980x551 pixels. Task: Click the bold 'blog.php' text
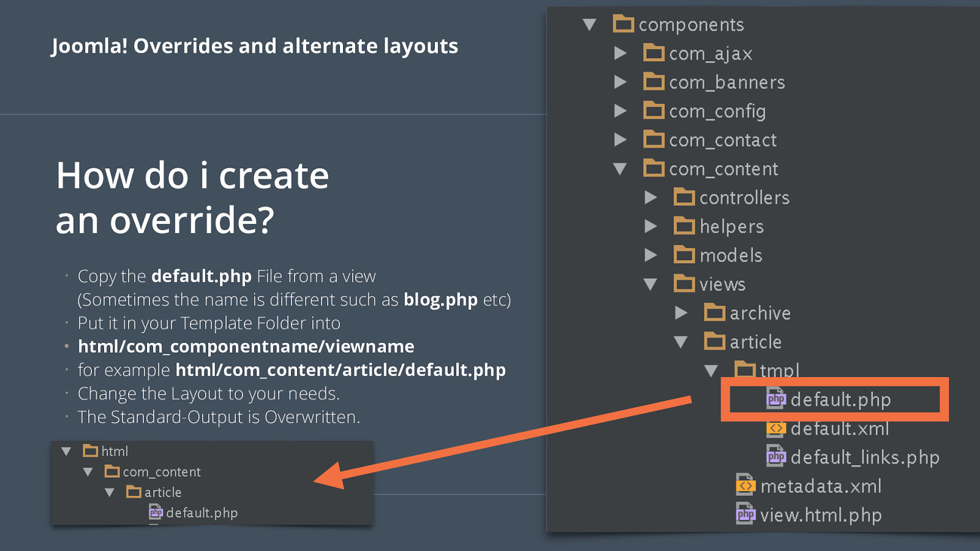coord(440,300)
